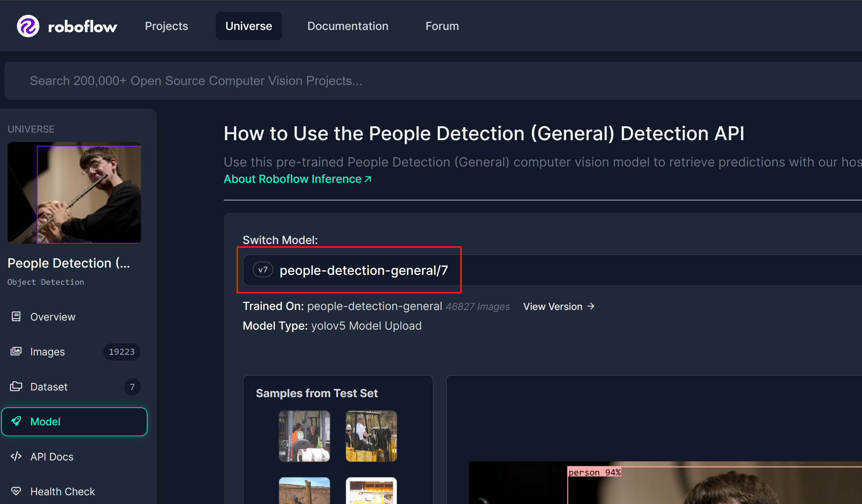Click the person 94% detection label

[594, 472]
